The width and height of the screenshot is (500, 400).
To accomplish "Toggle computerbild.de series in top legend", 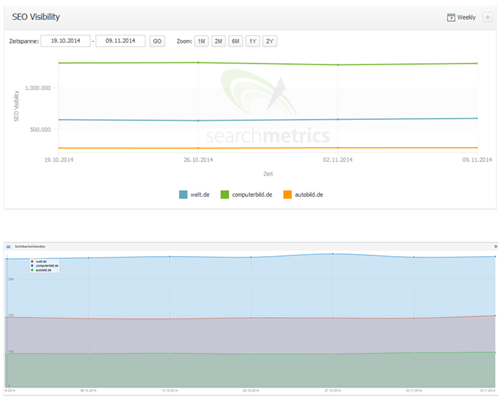I will pyautogui.click(x=252, y=195).
